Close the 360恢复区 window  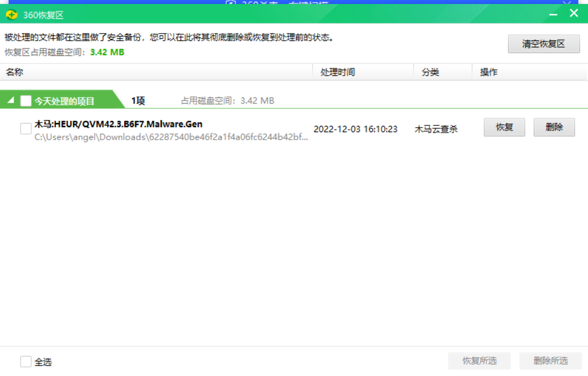tap(574, 13)
